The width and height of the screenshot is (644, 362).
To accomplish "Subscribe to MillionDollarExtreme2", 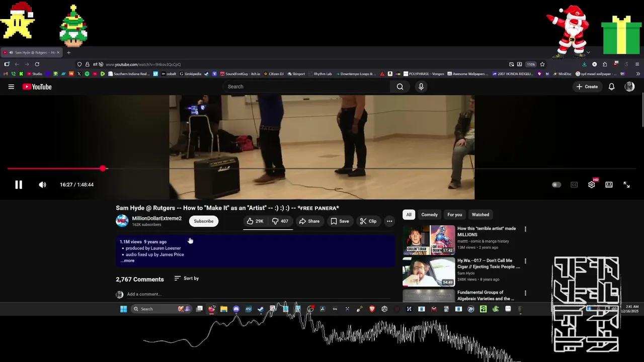I will 204,221.
